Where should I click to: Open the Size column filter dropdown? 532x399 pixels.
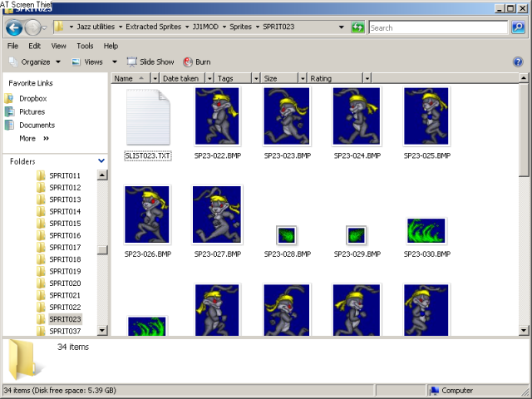click(303, 79)
